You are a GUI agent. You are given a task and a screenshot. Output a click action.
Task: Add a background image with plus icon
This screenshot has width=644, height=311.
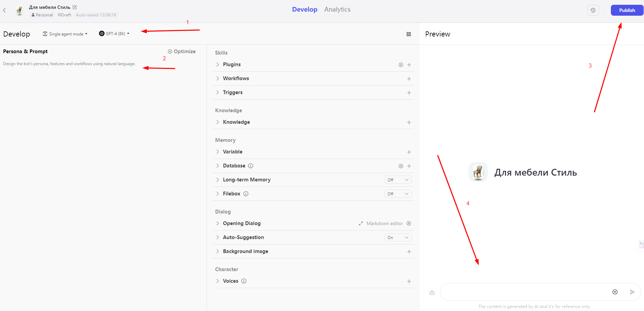tap(409, 252)
